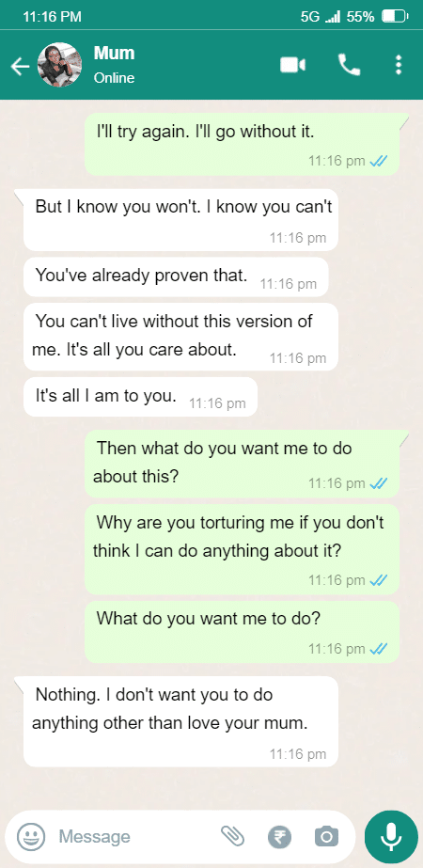423x868 pixels.
Task: Select "You've already proven that." message
Action: click(176, 276)
